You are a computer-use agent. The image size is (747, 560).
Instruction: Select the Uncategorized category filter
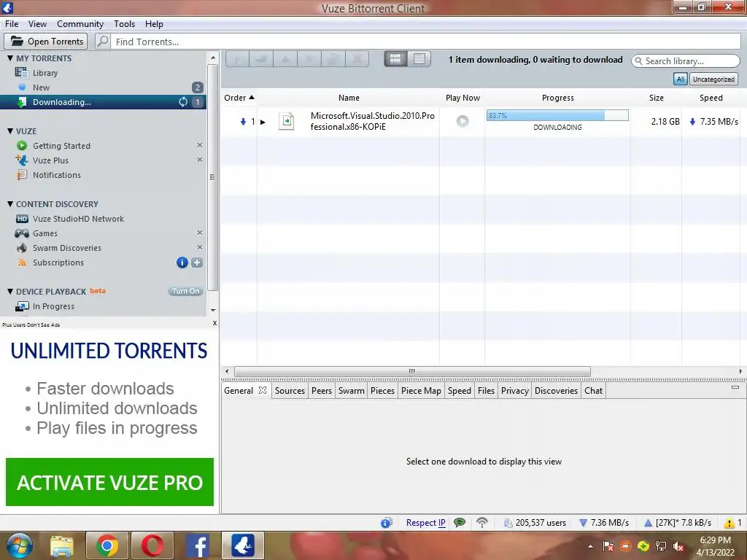pos(713,79)
